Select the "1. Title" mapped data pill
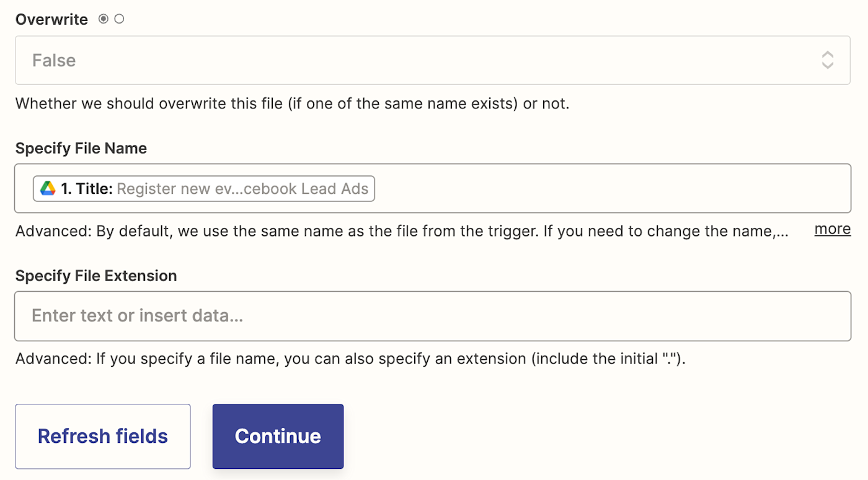The image size is (868, 480). pyautogui.click(x=87, y=189)
